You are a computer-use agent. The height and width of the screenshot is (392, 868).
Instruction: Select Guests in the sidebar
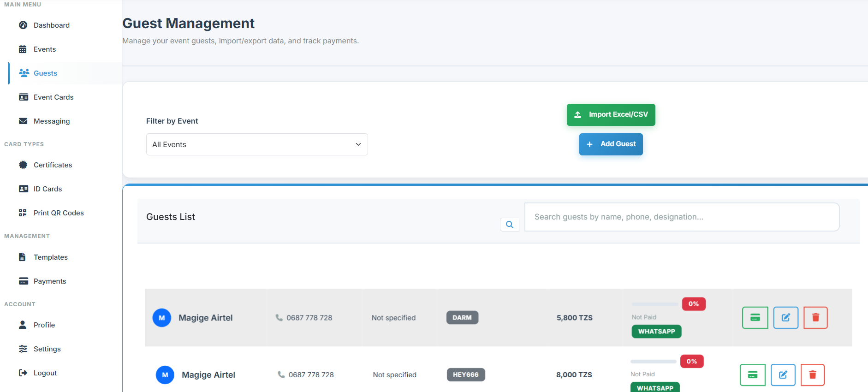45,73
